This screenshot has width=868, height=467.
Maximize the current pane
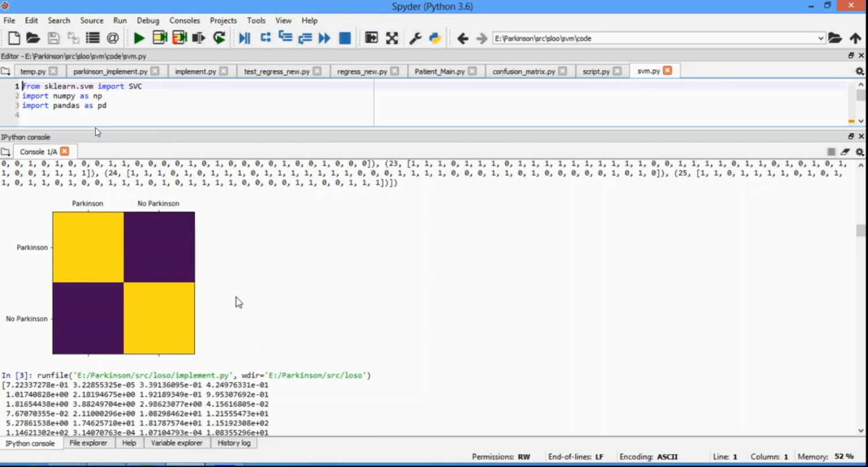click(x=371, y=38)
